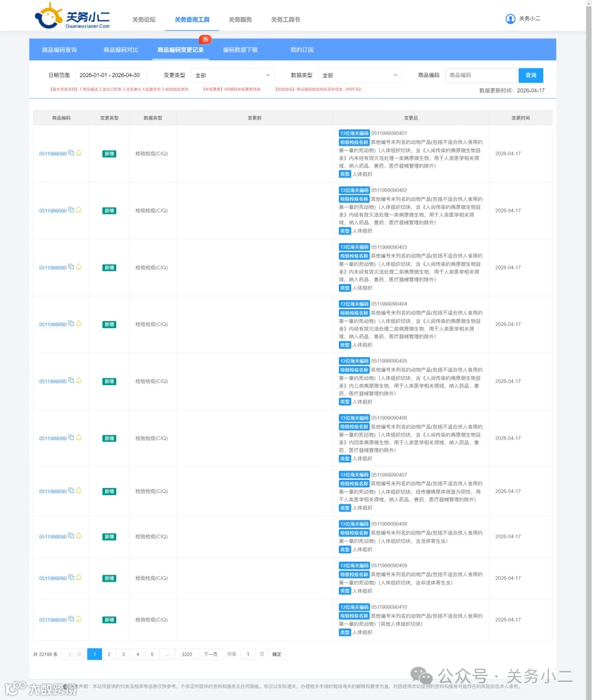
Task: Switch to 商品编码变更记录 tab
Action: pyautogui.click(x=180, y=50)
